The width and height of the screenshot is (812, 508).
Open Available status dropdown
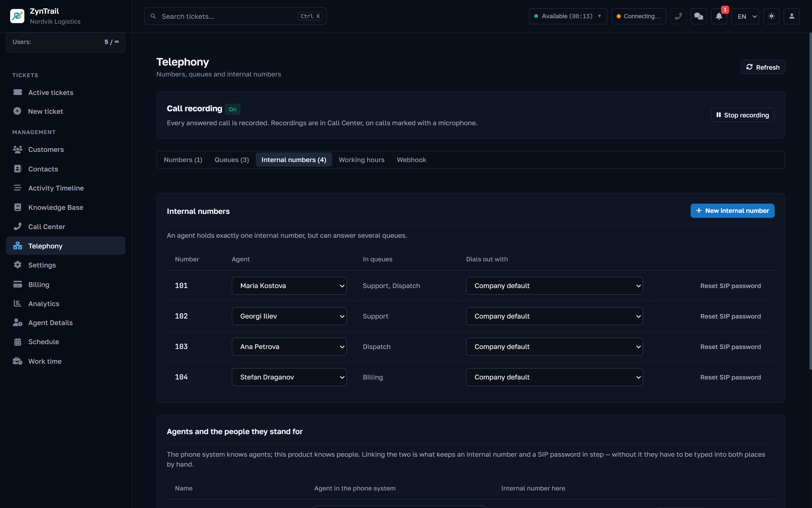pyautogui.click(x=568, y=16)
